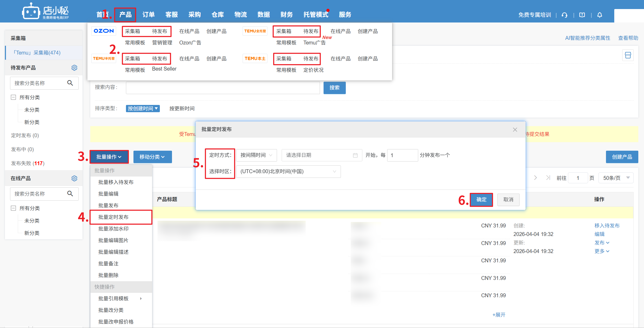Click the shop icon at panel top-right
This screenshot has height=328, width=644.
pos(628,55)
